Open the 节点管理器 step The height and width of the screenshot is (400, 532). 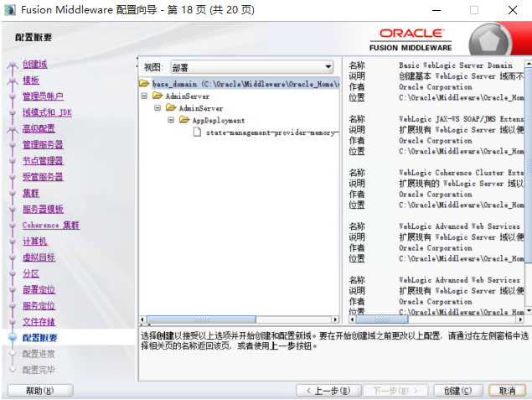point(43,161)
